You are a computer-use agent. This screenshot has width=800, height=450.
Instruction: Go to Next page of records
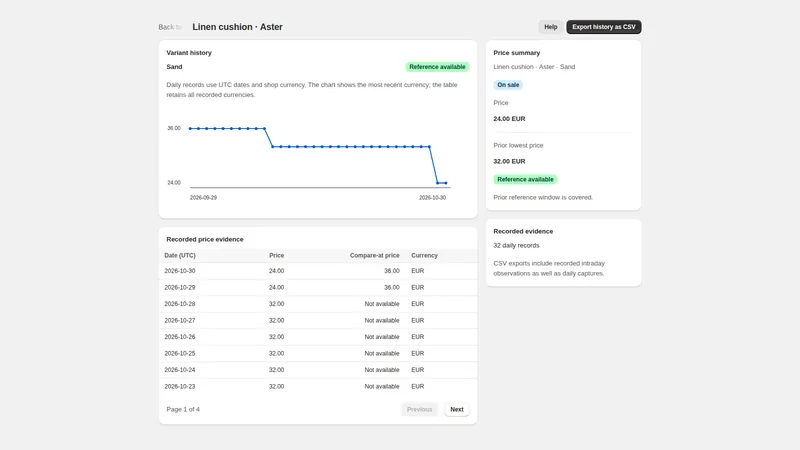[457, 409]
